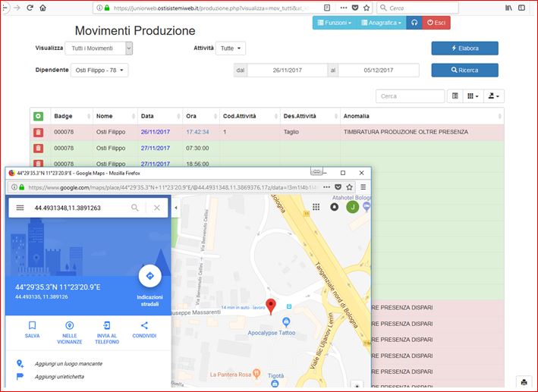The height and width of the screenshot is (392, 538).
Task: Click SALVA bookmark icon in Maps
Action: coord(33,325)
